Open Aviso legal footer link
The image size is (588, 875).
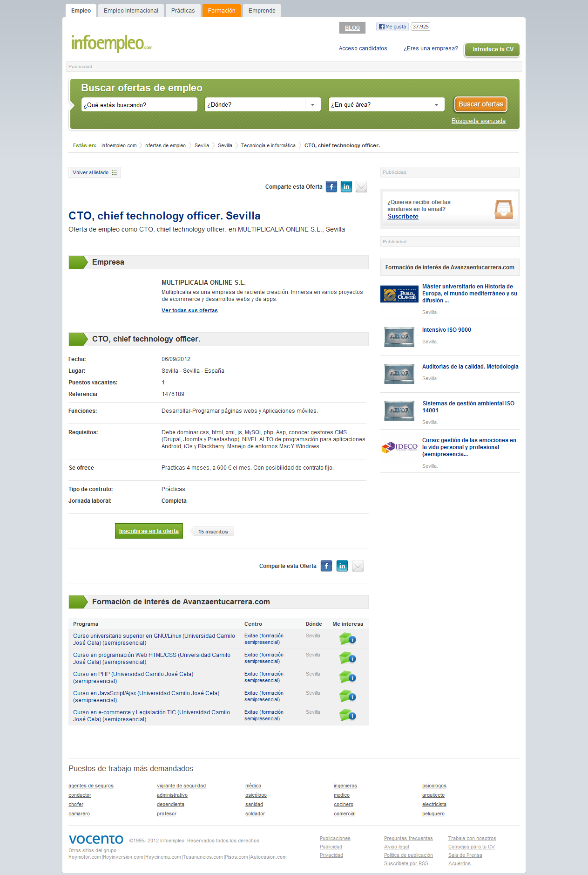point(397,847)
